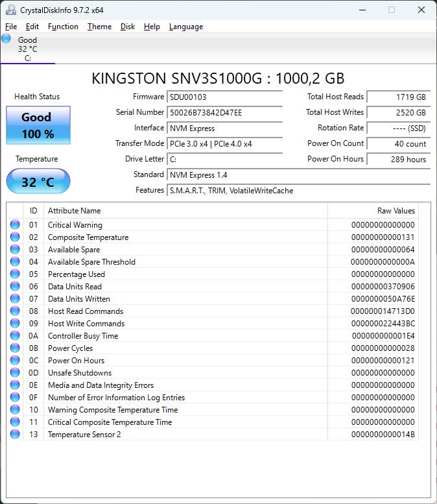Open the Function menu

(63, 27)
